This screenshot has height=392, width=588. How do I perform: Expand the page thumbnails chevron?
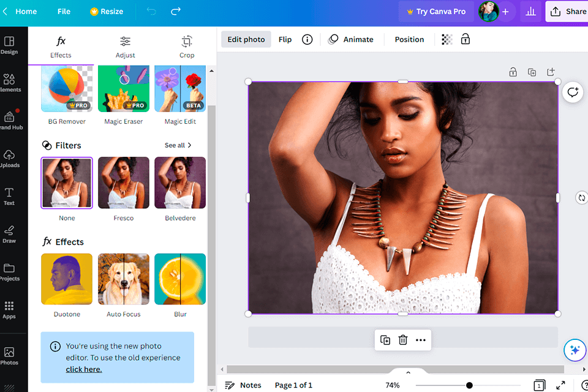point(408,372)
